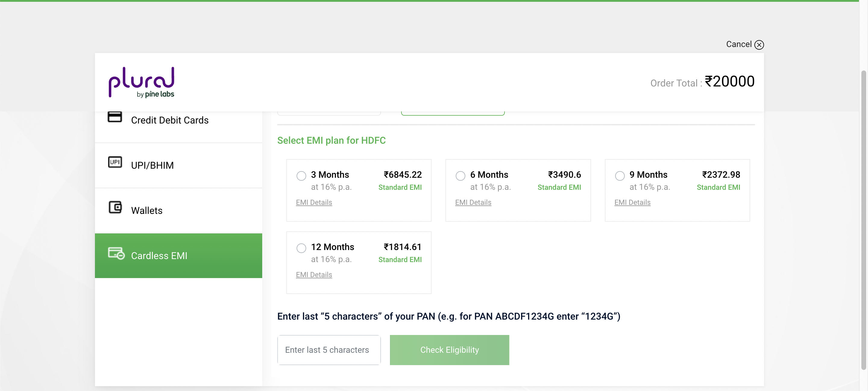The height and width of the screenshot is (391, 868).
Task: Click the ₹1814.61 installment amount
Action: click(403, 247)
